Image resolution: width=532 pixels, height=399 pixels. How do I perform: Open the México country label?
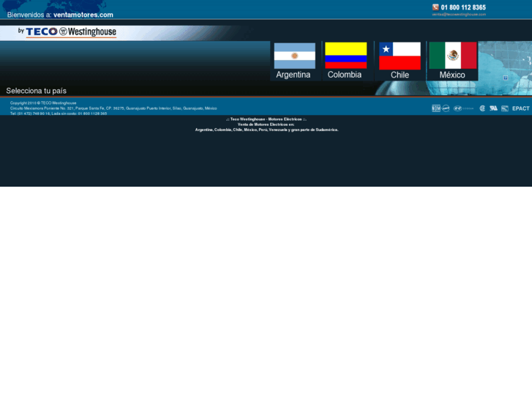[x=452, y=75]
